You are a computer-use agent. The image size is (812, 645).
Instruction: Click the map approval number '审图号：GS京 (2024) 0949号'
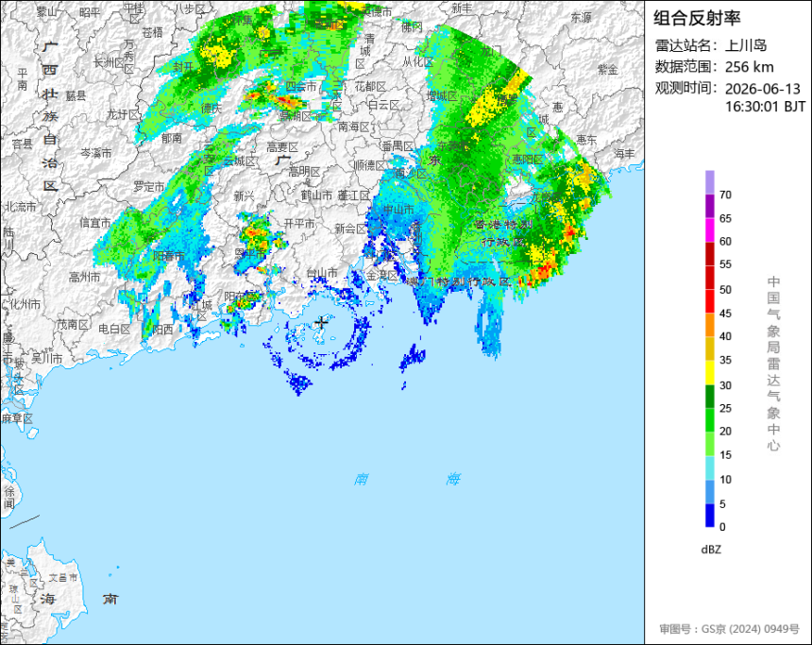click(x=729, y=629)
